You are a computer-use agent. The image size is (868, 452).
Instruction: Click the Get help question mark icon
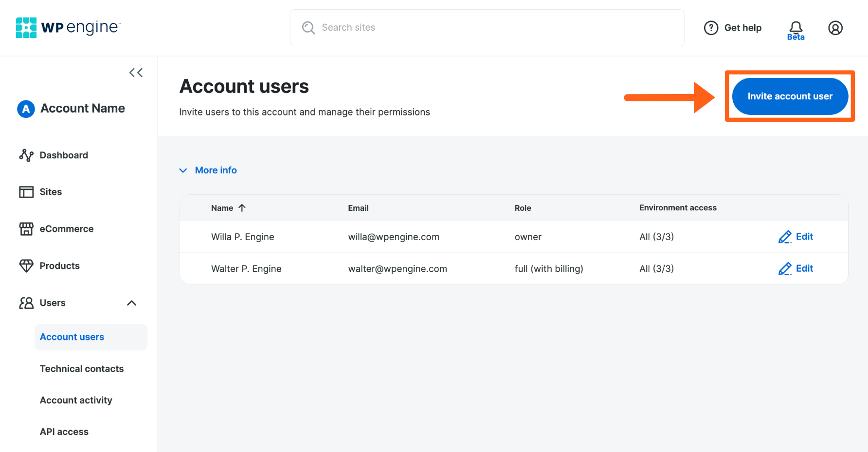[711, 28]
